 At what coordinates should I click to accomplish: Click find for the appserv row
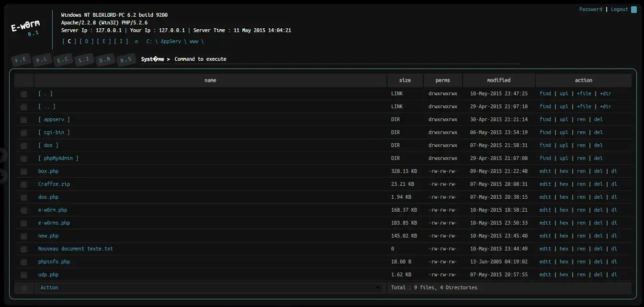[x=545, y=119]
